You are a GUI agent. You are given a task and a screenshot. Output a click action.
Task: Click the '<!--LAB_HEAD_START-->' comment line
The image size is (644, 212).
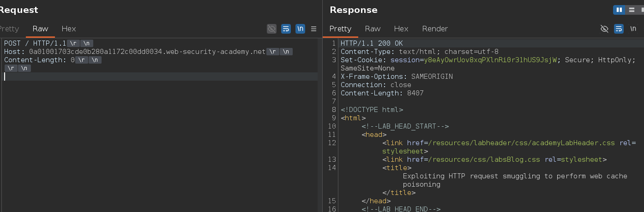(405, 126)
